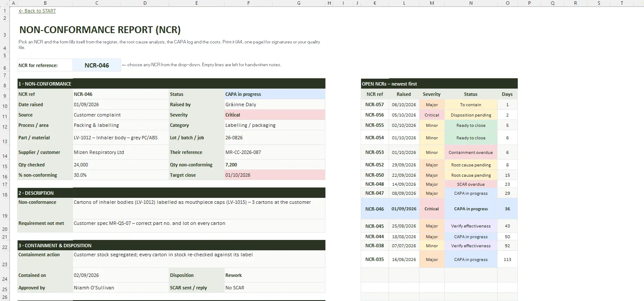Open the NCR-046 reference drop-down cell

97,65
